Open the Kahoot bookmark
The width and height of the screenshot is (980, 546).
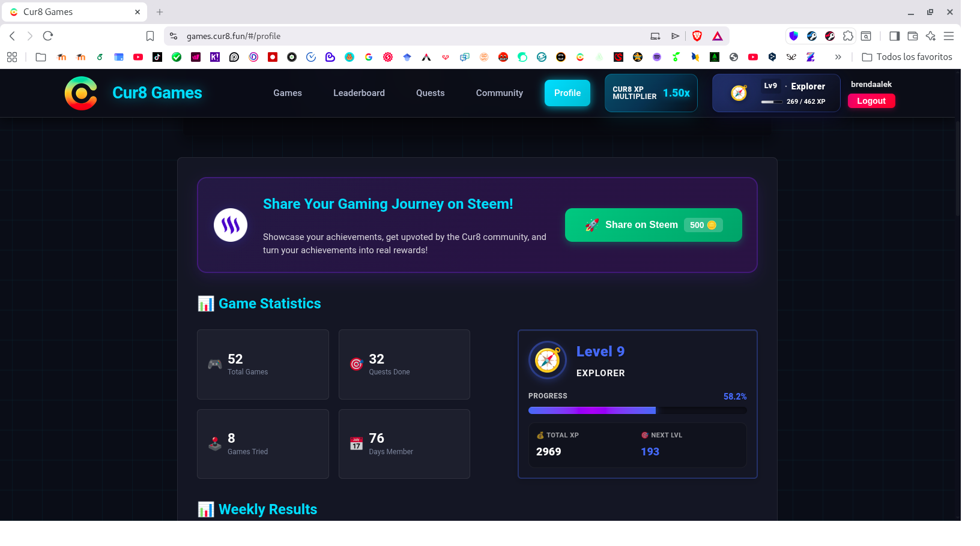215,57
